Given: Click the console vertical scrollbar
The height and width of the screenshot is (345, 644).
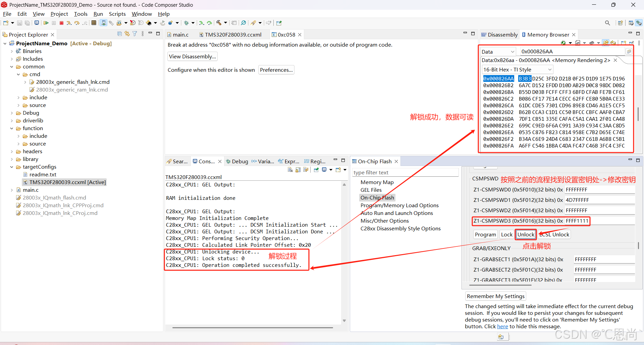Looking at the screenshot, I should 344,252.
